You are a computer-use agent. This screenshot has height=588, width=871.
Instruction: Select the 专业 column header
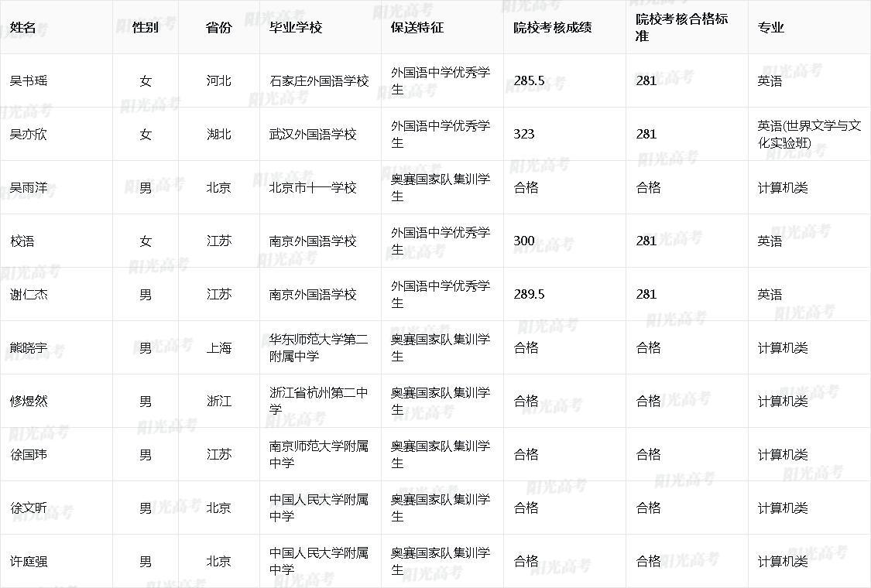pos(771,27)
